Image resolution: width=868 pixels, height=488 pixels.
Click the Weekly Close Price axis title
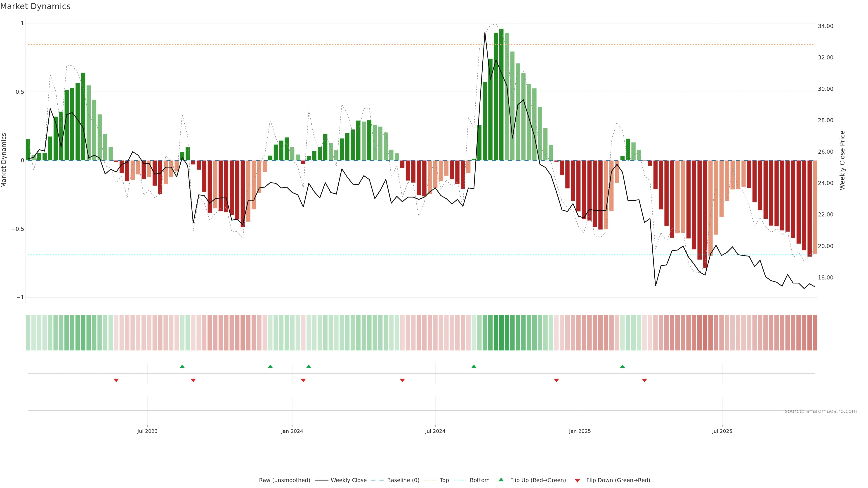tap(842, 160)
